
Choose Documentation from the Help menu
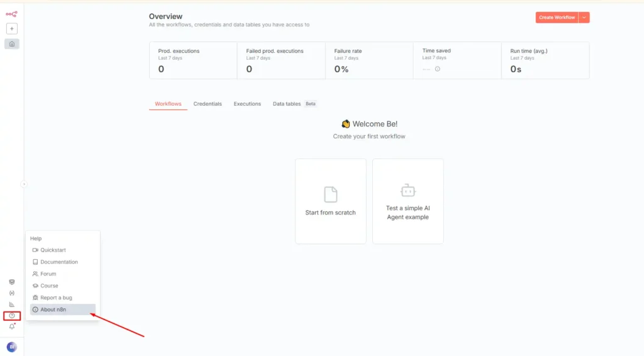(x=59, y=262)
